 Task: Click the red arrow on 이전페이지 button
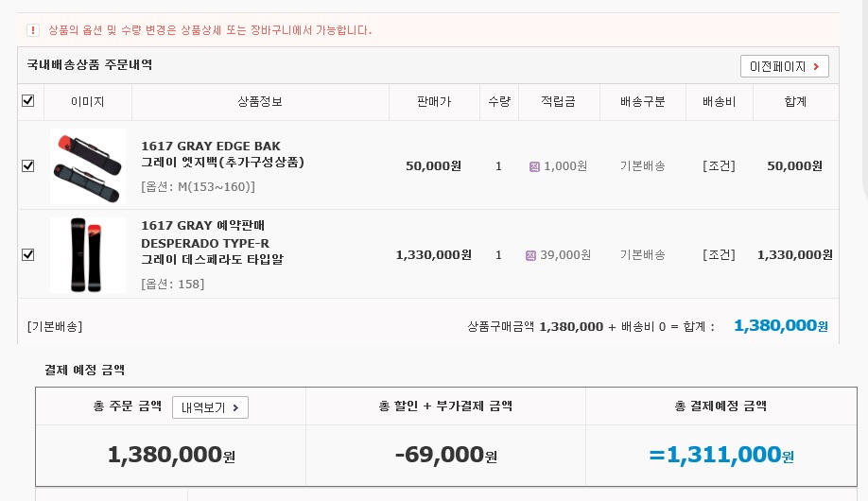coord(817,66)
